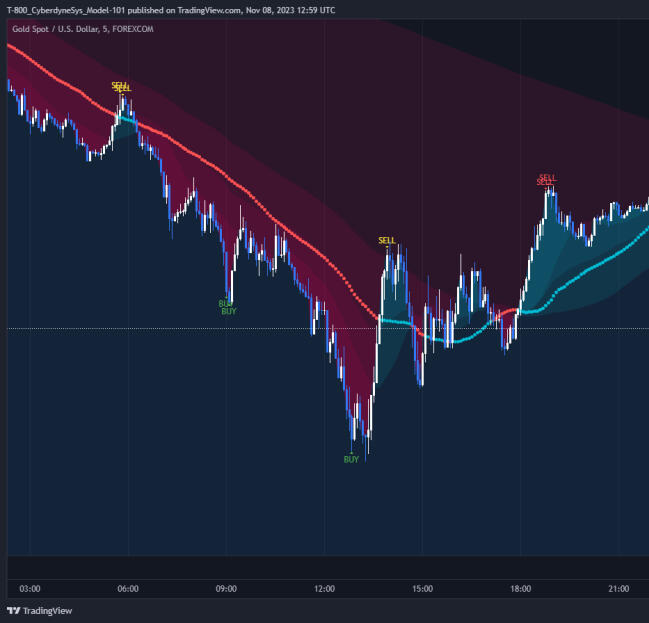Click the 21:00 time axis label
Viewport: 649px width, 623px height.
[x=618, y=589]
